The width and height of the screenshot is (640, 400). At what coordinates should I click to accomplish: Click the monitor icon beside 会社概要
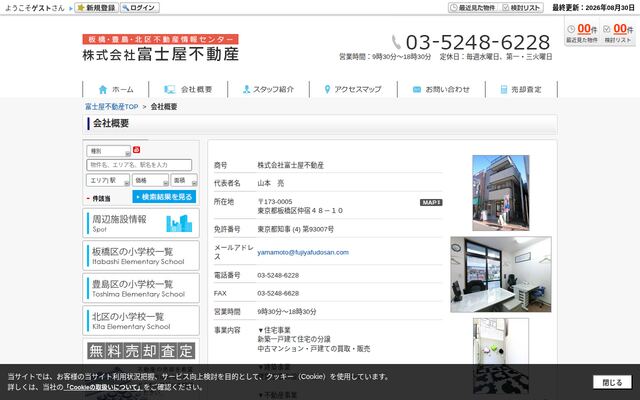coord(169,89)
